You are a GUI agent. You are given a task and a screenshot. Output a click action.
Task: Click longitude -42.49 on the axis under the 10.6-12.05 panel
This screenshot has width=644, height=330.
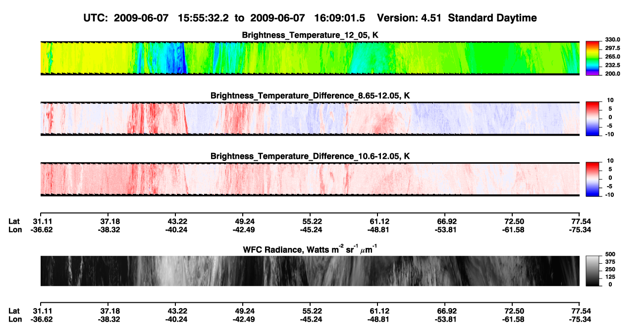coord(244,230)
